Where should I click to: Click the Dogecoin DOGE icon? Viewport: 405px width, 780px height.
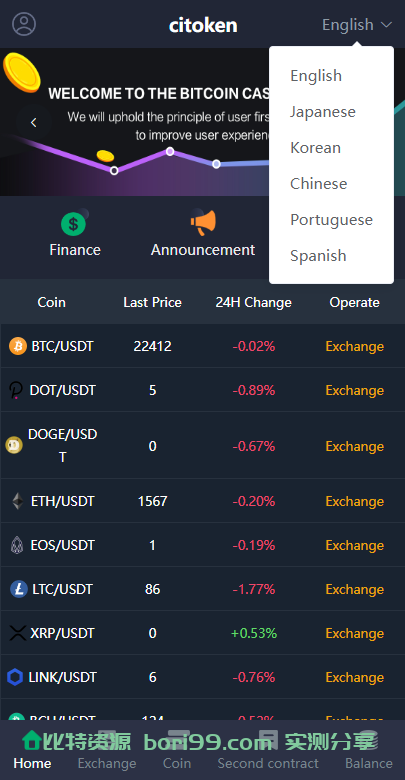pyautogui.click(x=14, y=445)
